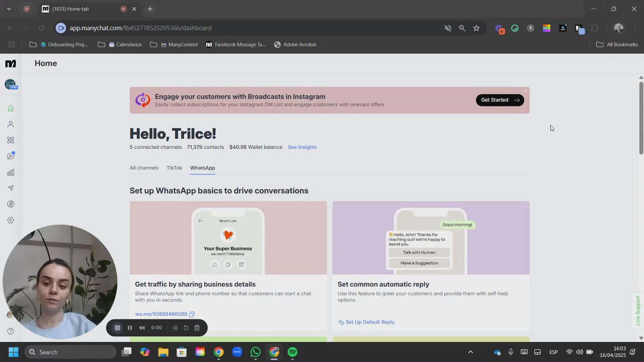Click the Windows taskbar Search box
Screen dimensions: 644x362
click(70, 352)
